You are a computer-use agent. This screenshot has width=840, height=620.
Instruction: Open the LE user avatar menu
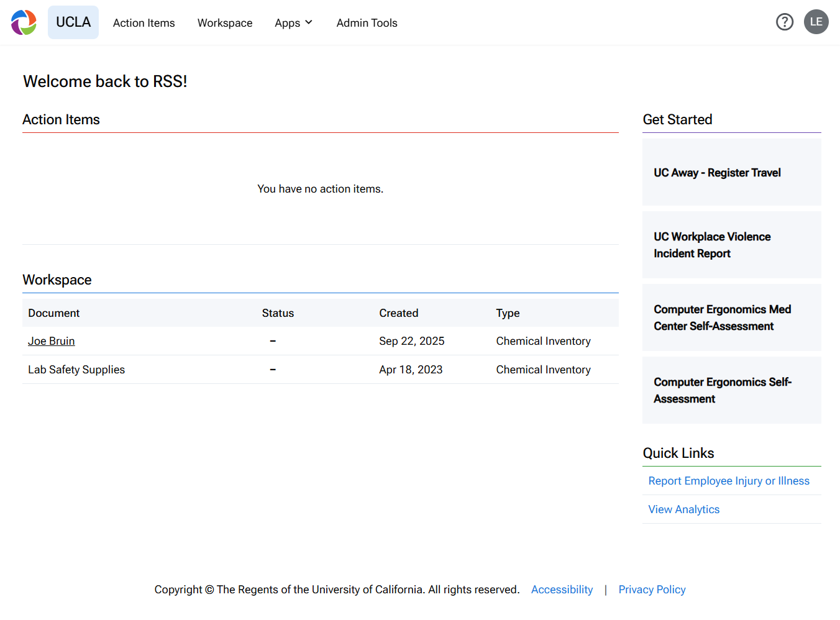pos(816,22)
